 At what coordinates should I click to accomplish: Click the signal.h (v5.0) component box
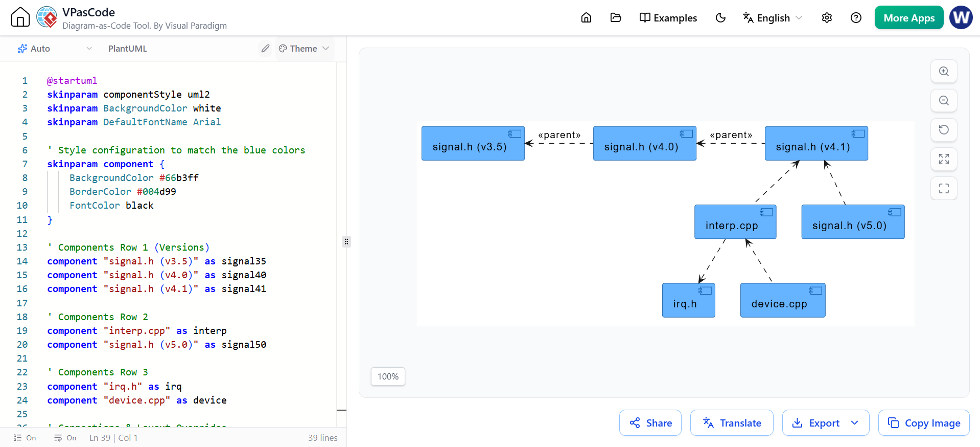click(x=853, y=222)
